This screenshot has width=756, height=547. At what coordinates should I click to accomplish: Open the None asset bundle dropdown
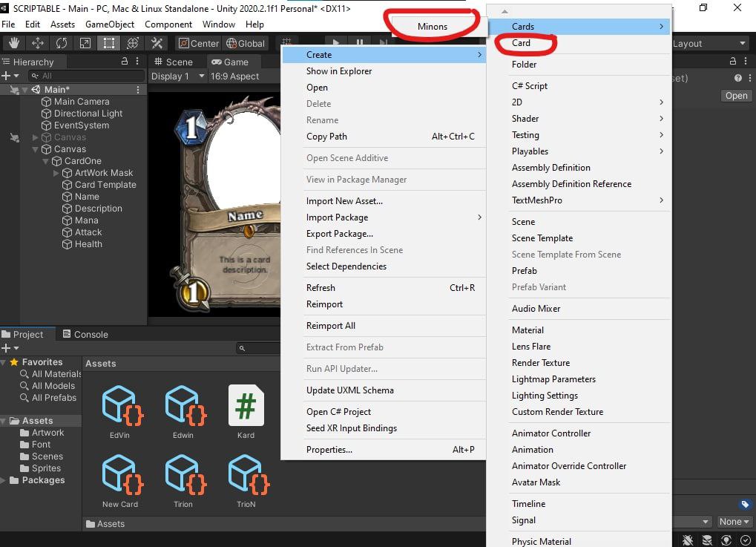733,522
